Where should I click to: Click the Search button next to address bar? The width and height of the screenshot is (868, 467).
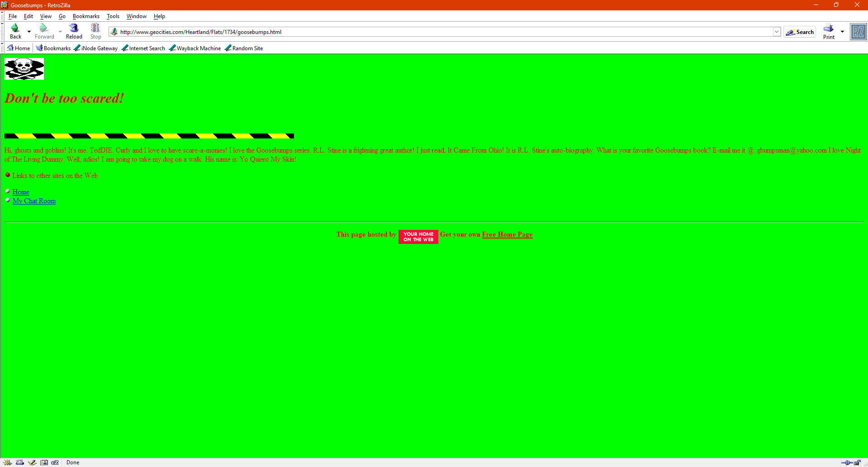800,32
